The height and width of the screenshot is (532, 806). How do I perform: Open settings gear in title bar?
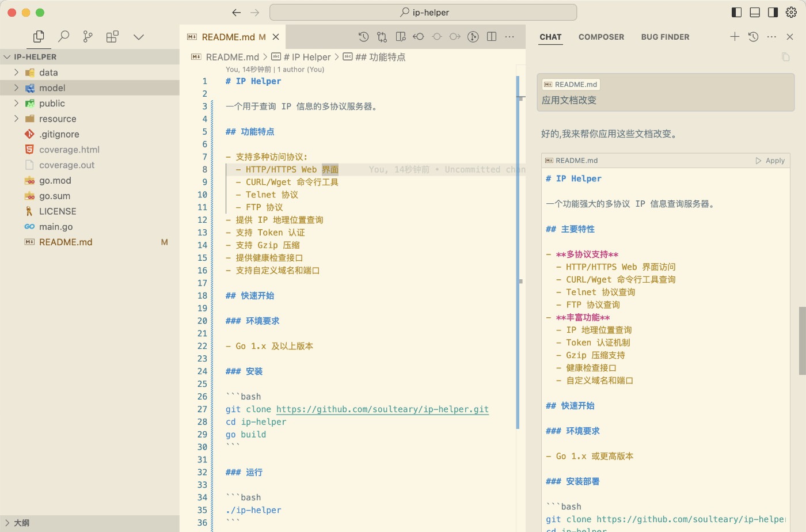pos(792,12)
